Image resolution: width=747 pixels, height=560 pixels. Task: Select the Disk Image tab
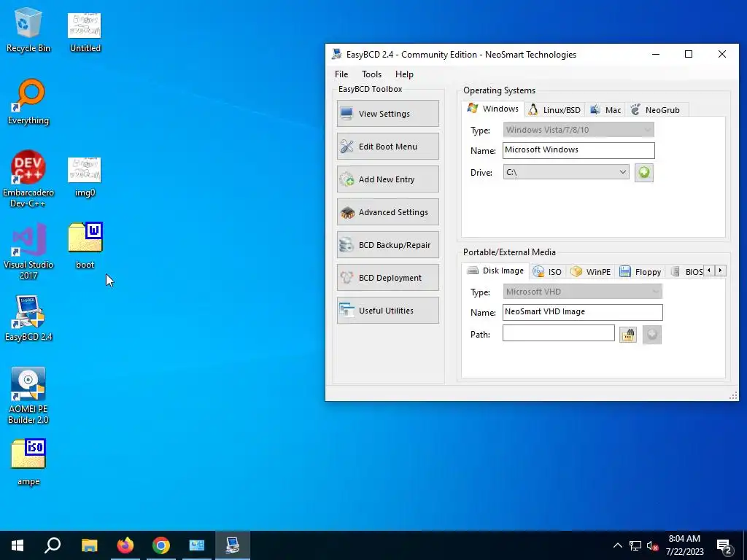pyautogui.click(x=495, y=271)
